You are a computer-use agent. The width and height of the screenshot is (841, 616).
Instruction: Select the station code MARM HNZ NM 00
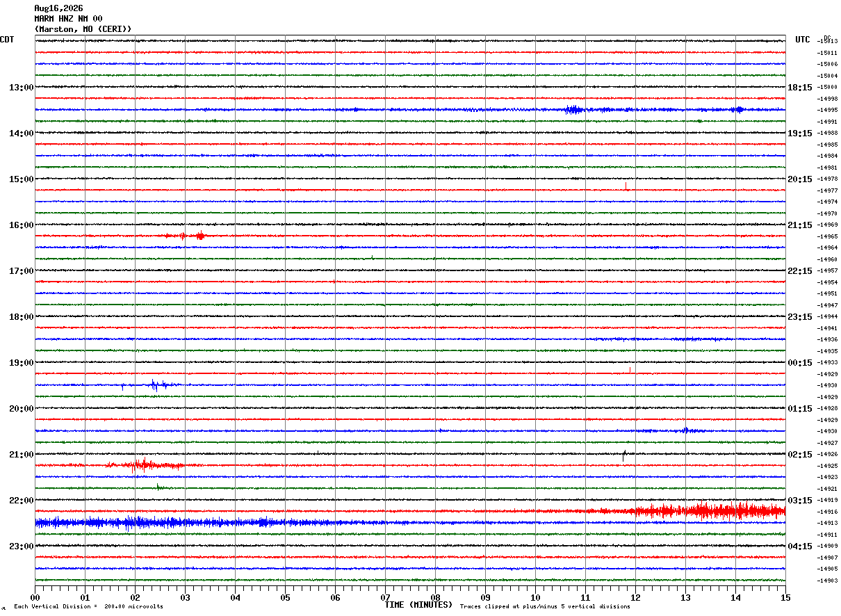point(68,19)
